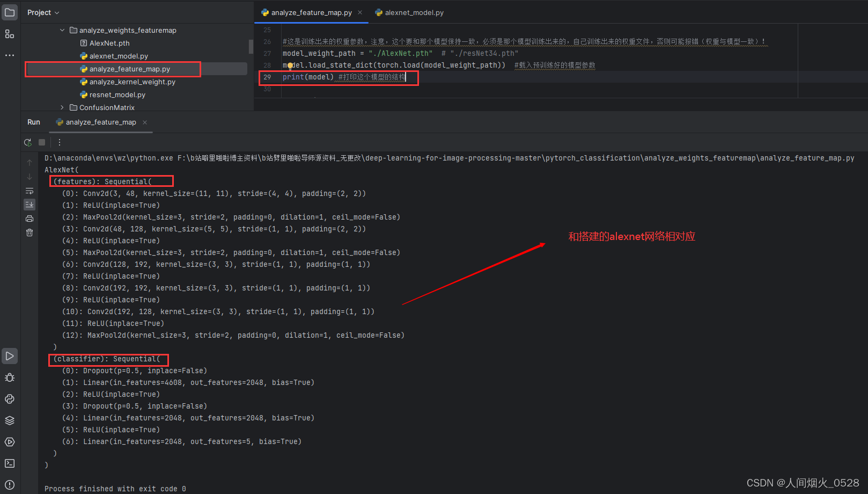The width and height of the screenshot is (868, 494).
Task: Click the Conv2d(192, 128 output line
Action: pyautogui.click(x=218, y=312)
